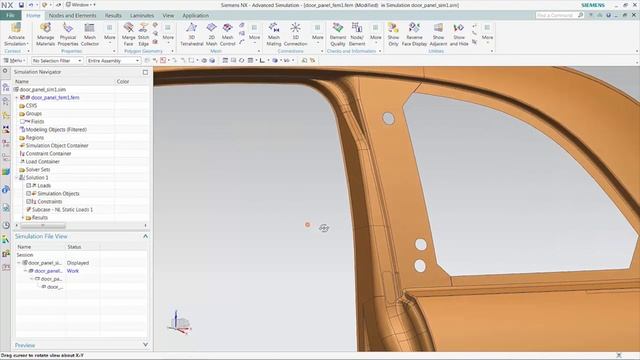Collapse the Solution 1 tree node
640x360 pixels.
pyautogui.click(x=17, y=178)
